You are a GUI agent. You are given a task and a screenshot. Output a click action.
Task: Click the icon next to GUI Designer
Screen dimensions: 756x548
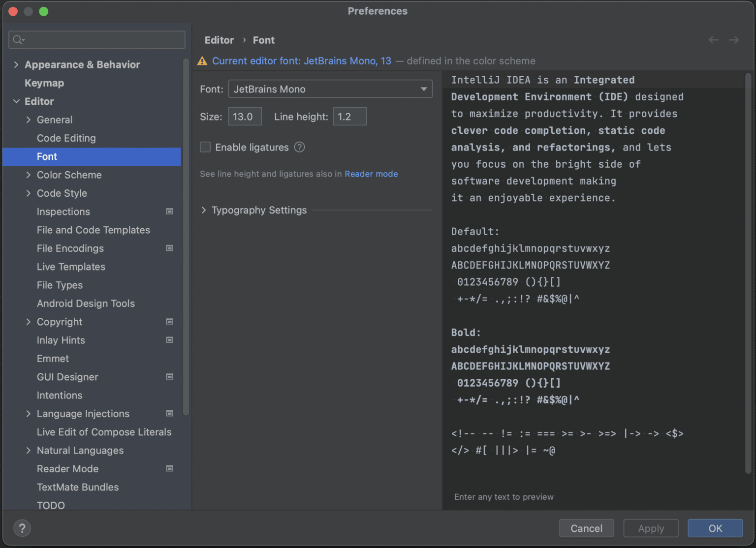point(169,377)
